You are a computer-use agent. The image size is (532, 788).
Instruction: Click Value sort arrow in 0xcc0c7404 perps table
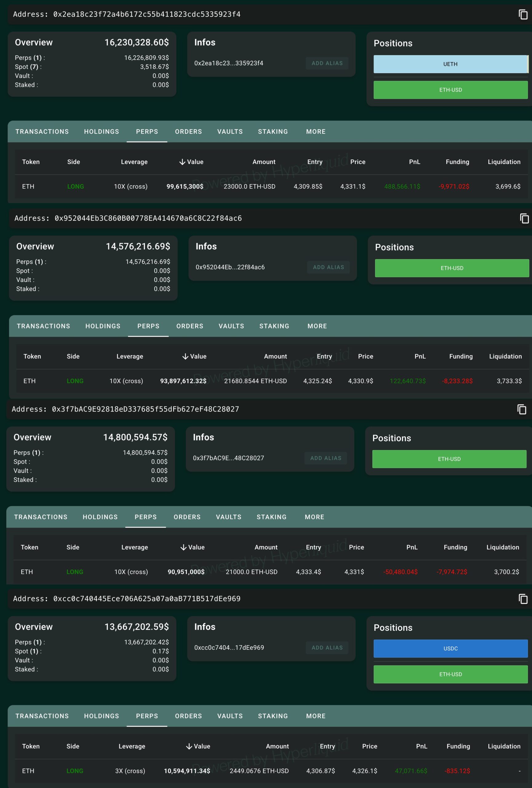point(189,746)
